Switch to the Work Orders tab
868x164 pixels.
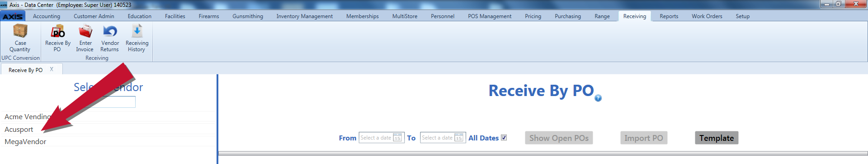pyautogui.click(x=707, y=16)
